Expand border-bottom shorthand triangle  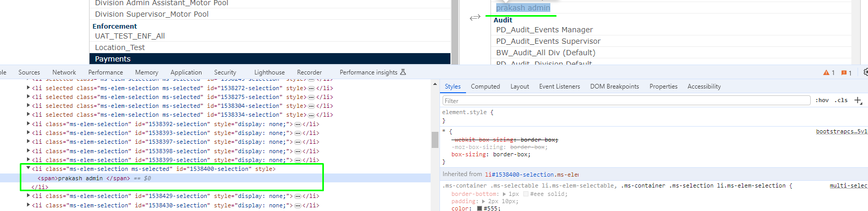pos(504,194)
